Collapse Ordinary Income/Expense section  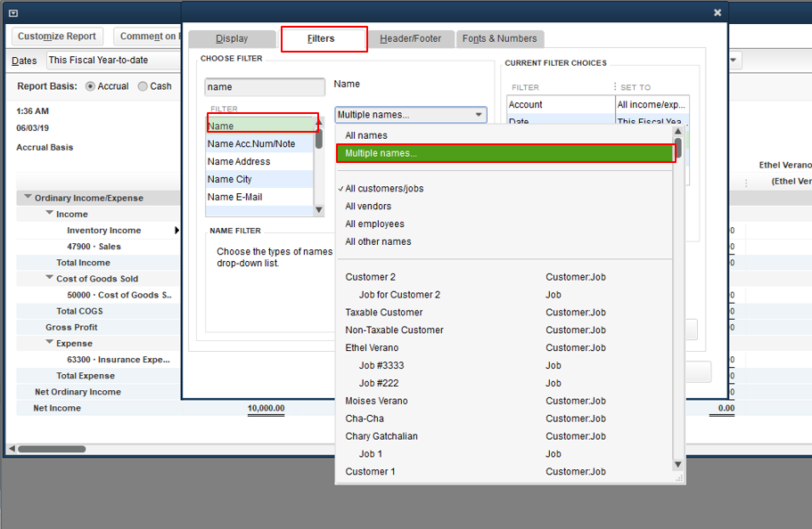pos(28,197)
